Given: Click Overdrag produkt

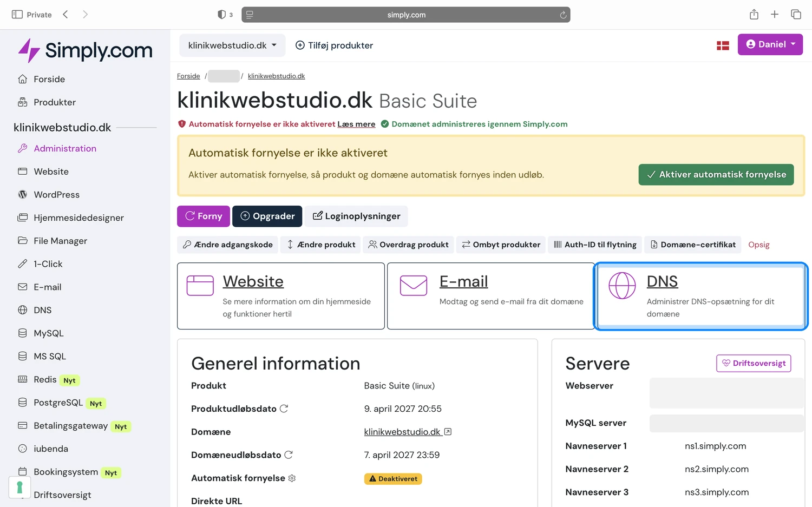Looking at the screenshot, I should pyautogui.click(x=408, y=245).
